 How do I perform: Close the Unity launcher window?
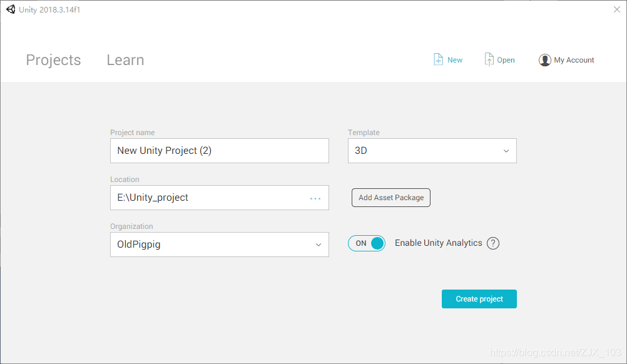pos(616,9)
